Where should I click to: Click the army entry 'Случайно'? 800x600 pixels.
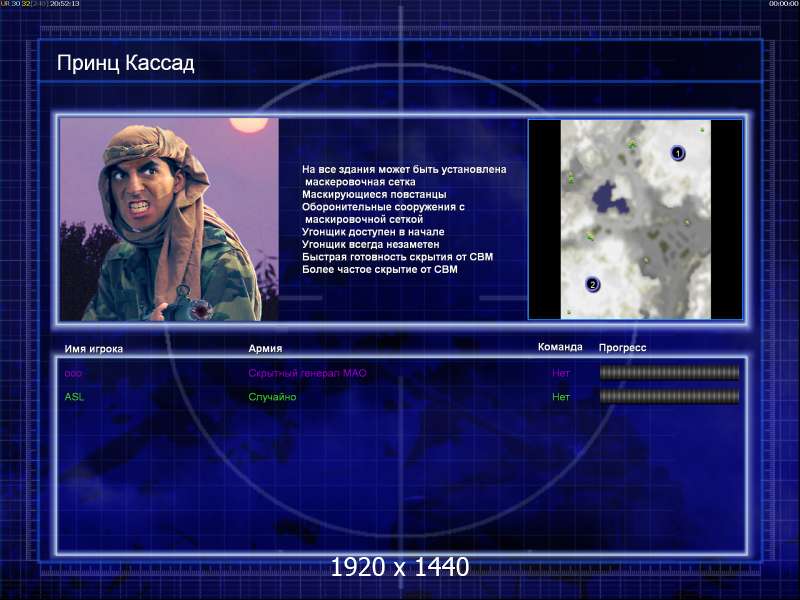(272, 396)
